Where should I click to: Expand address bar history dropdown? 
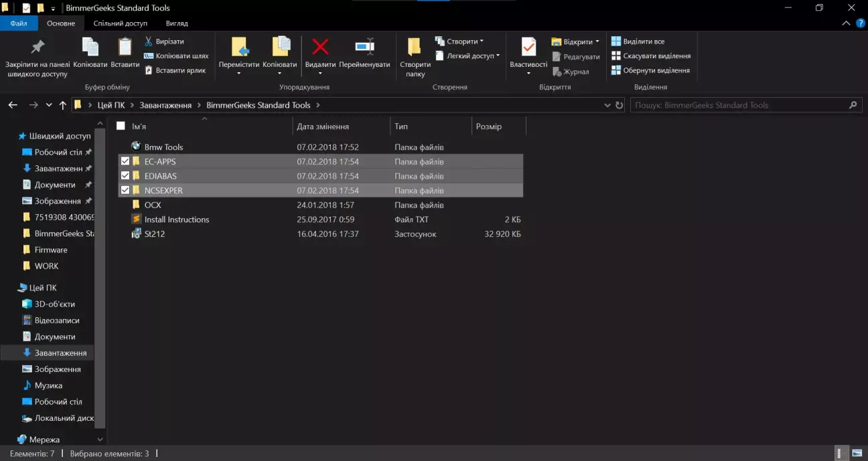click(607, 105)
